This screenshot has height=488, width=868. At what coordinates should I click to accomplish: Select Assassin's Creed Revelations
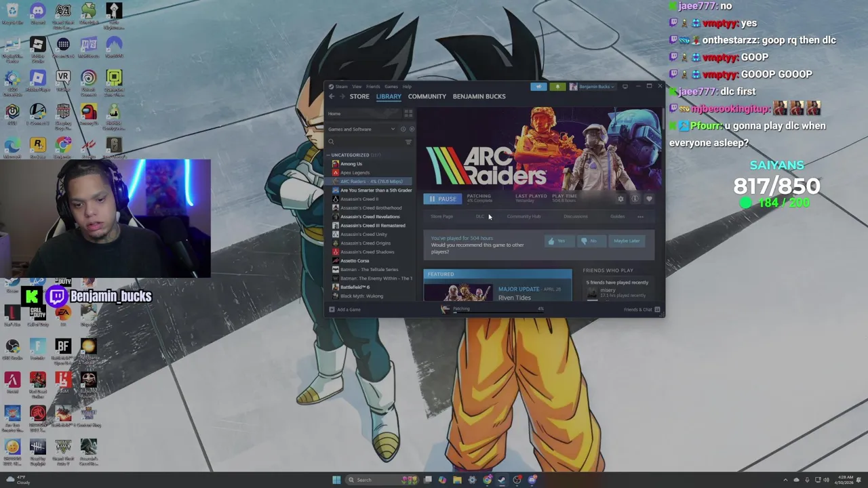pyautogui.click(x=370, y=217)
